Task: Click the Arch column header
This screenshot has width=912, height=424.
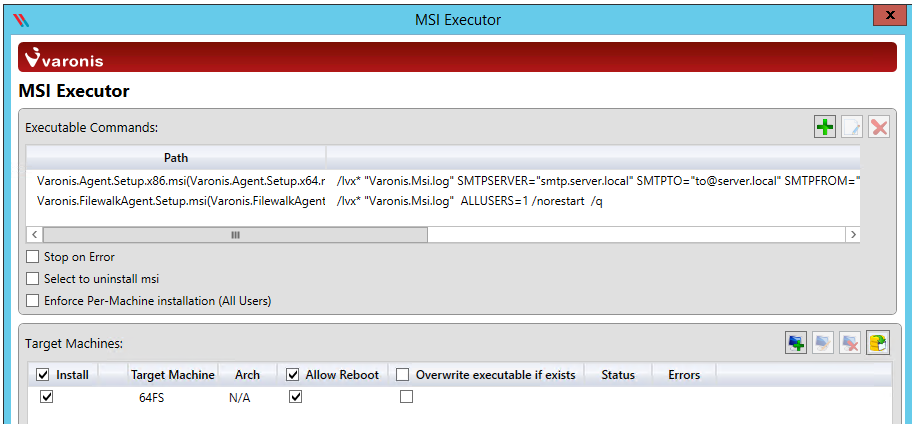Action: [247, 375]
